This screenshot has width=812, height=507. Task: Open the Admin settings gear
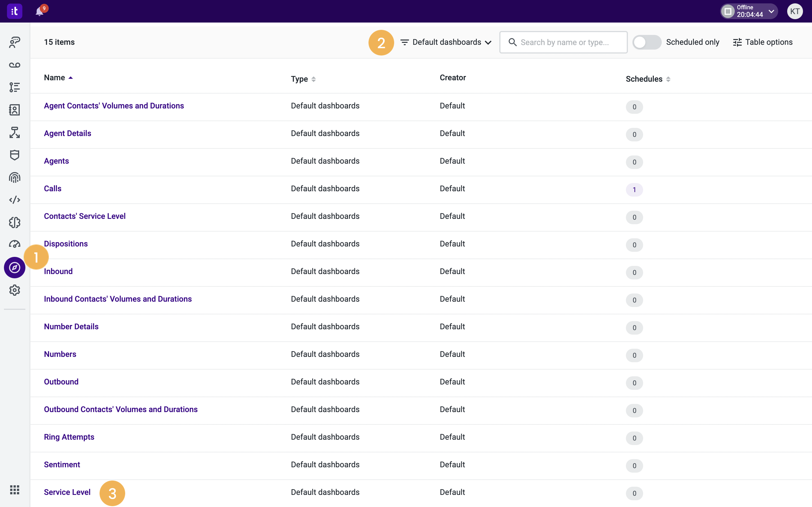14,290
